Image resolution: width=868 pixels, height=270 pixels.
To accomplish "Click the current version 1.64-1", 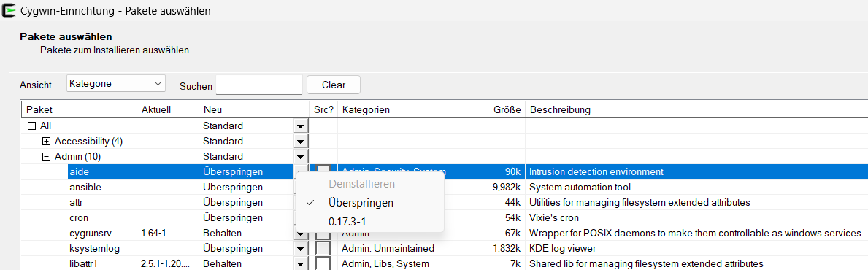I will click(x=155, y=234).
